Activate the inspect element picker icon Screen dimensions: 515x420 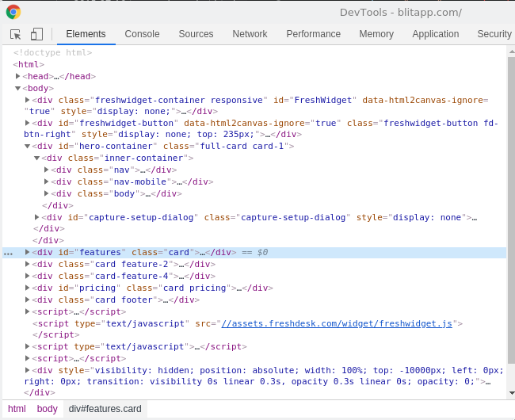point(16,34)
